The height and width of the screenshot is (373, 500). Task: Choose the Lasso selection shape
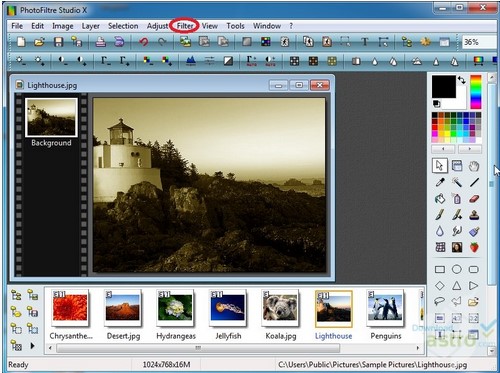click(x=440, y=302)
